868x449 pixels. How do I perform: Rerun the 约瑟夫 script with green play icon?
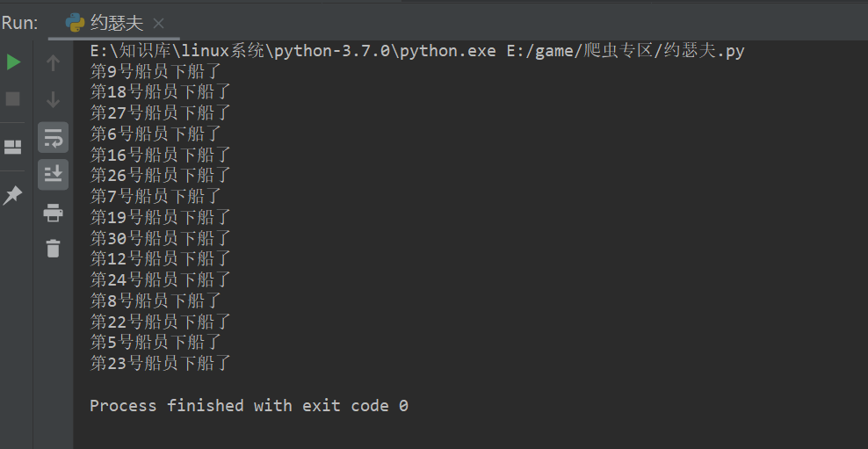(13, 62)
